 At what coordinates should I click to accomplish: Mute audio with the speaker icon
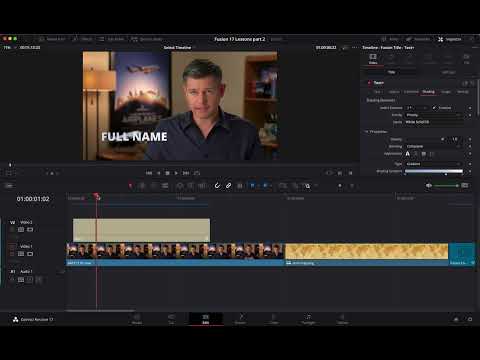pyautogui.click(x=429, y=185)
